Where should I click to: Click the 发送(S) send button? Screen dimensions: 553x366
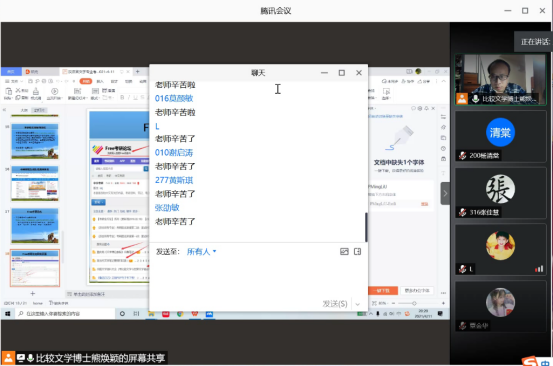click(334, 304)
